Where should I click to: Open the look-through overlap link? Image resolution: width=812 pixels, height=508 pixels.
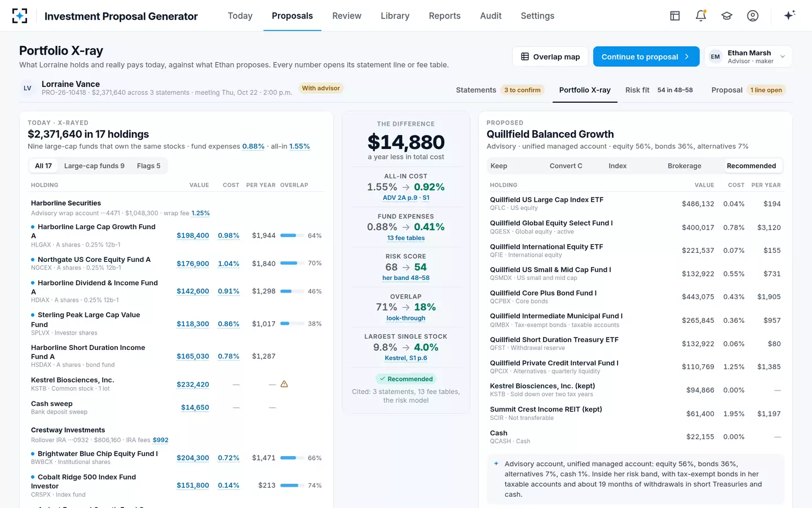(406, 318)
